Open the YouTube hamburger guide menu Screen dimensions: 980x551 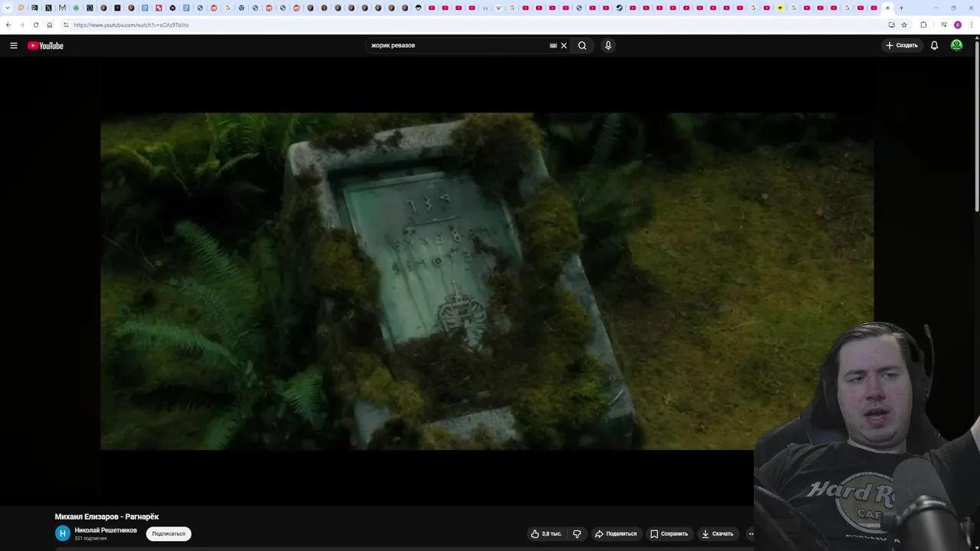coord(13,45)
